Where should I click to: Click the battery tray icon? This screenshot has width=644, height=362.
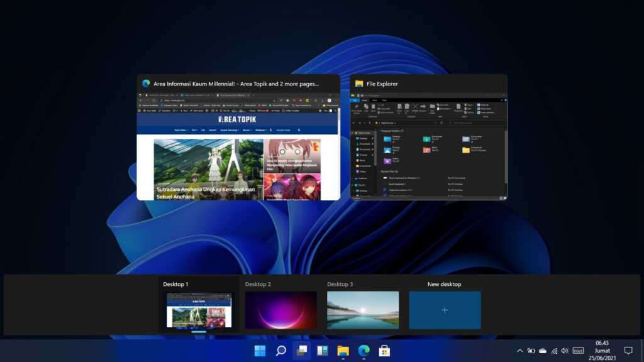[531, 351]
